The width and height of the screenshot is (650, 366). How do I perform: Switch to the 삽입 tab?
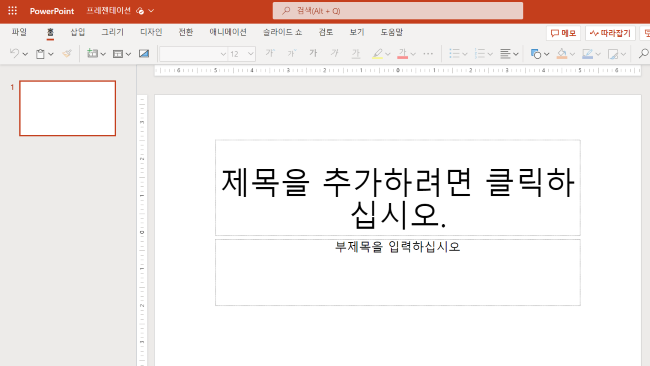(x=78, y=32)
